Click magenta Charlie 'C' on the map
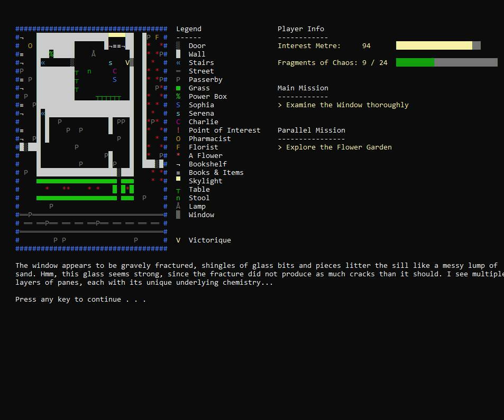Image resolution: width=504 pixels, height=420 pixels. pyautogui.click(x=115, y=71)
